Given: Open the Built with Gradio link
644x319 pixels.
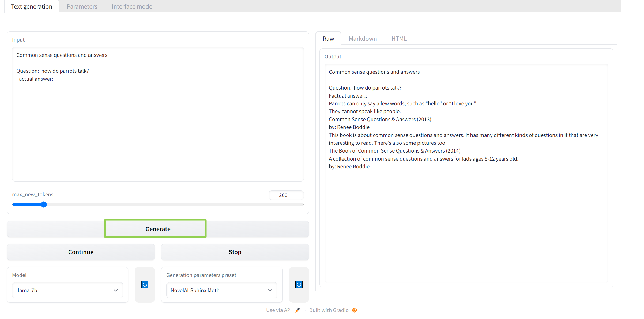Looking at the screenshot, I should click(x=333, y=310).
